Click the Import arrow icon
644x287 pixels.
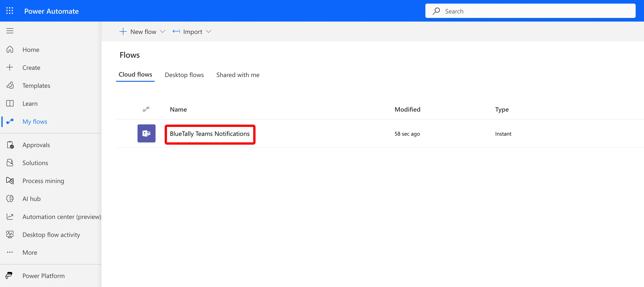pyautogui.click(x=176, y=31)
